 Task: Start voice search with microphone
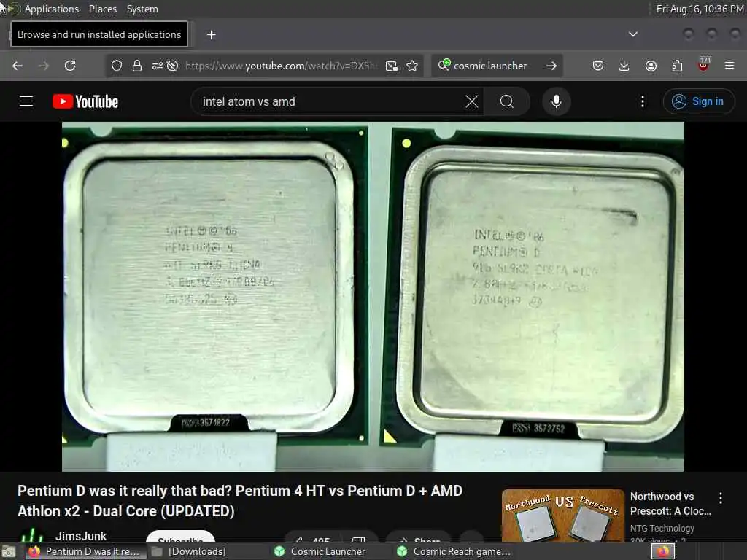(557, 101)
